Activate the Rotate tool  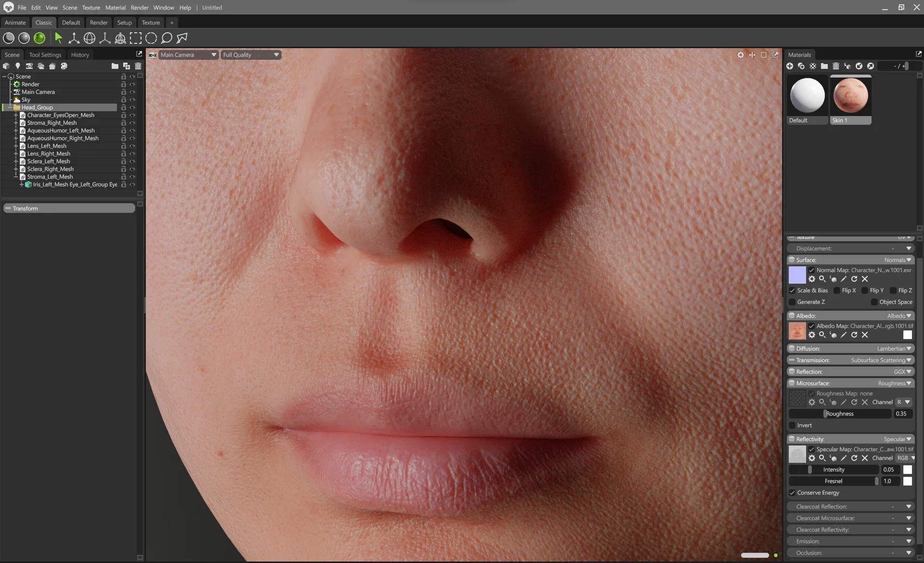click(90, 38)
